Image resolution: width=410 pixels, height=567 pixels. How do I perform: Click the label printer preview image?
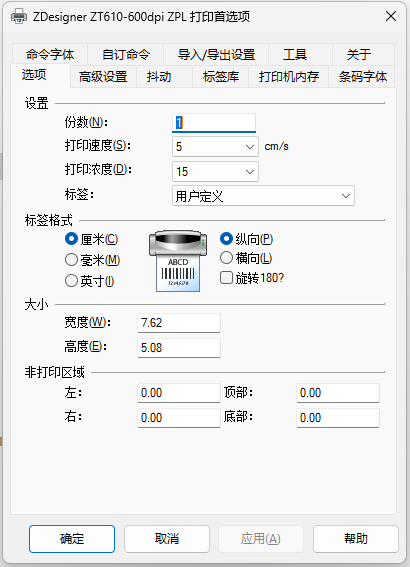[x=178, y=261]
